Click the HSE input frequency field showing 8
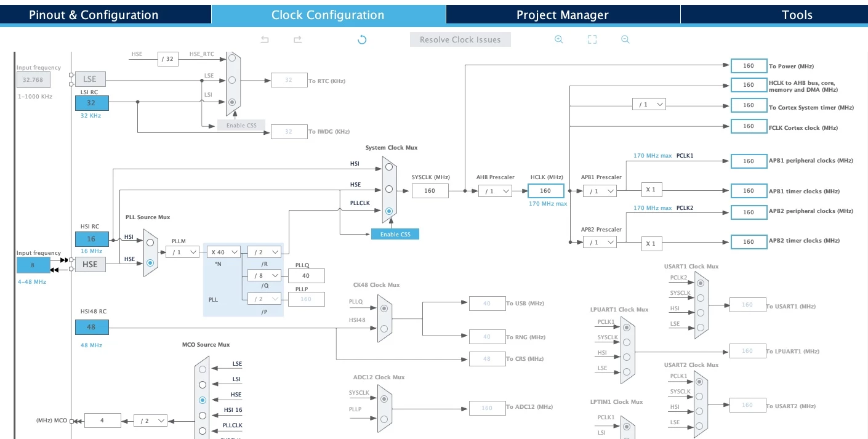This screenshot has width=868, height=439. pyautogui.click(x=34, y=265)
